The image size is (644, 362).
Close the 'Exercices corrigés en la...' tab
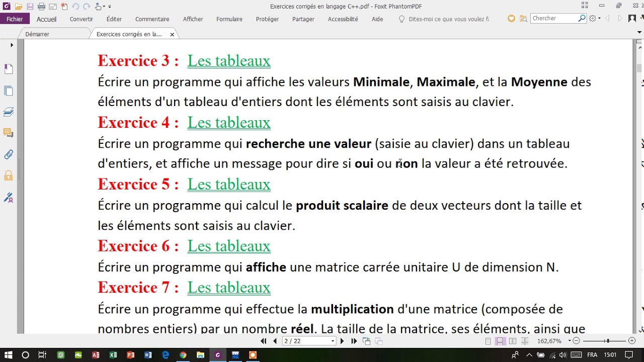pyautogui.click(x=172, y=35)
